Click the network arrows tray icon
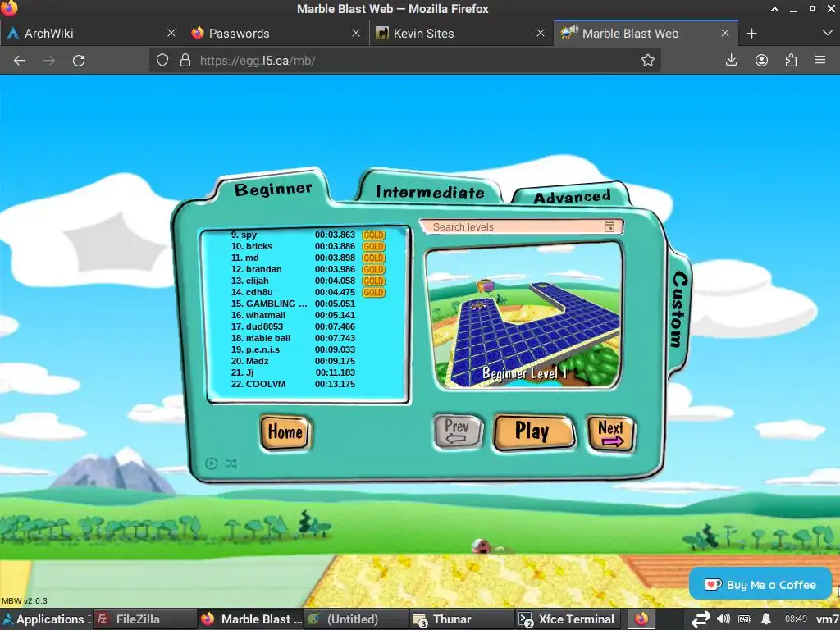The height and width of the screenshot is (630, 840). tap(701, 619)
